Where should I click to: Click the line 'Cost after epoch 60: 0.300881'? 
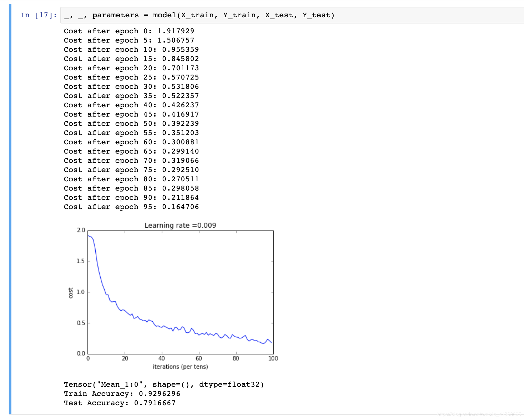131,142
